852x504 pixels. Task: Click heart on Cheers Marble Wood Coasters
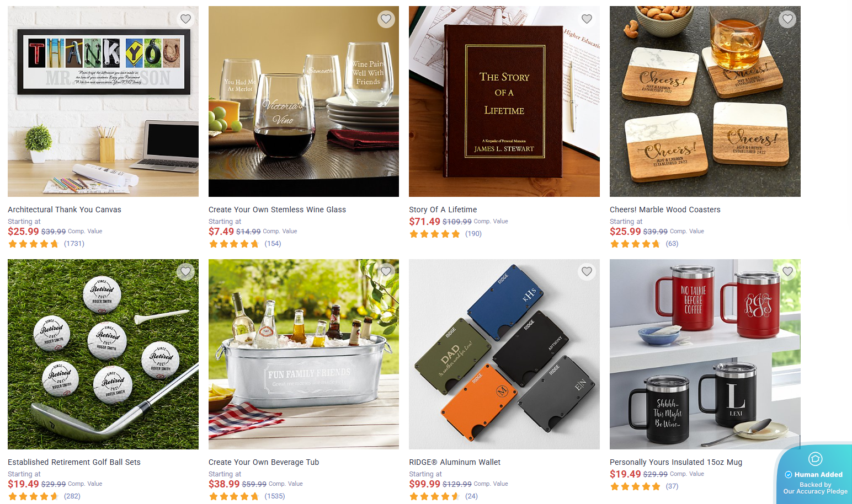coord(787,19)
